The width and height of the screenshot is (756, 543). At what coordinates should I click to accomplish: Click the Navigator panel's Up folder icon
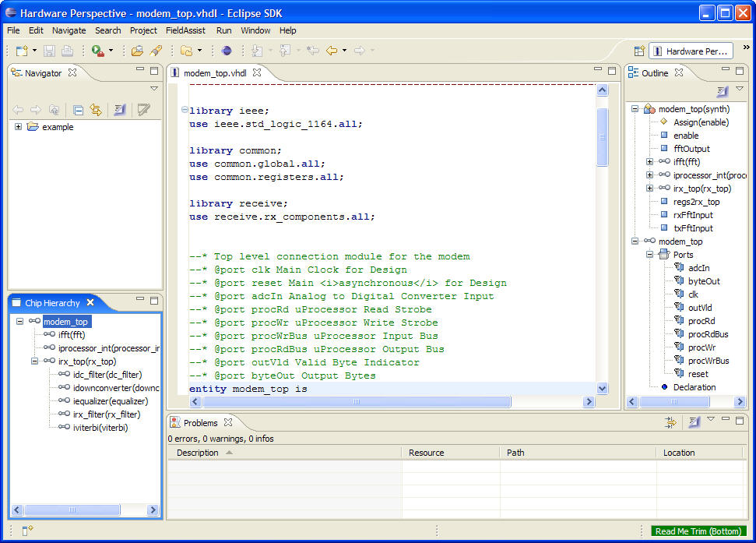coord(54,110)
